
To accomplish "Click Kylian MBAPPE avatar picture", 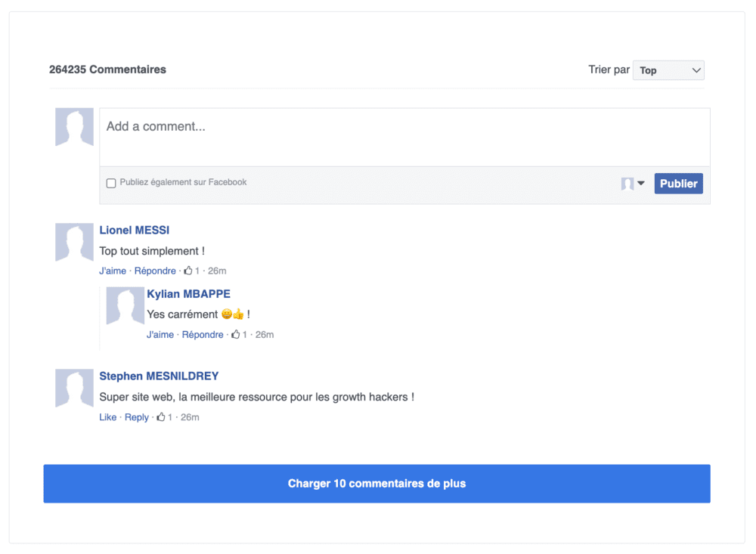I will tap(125, 305).
